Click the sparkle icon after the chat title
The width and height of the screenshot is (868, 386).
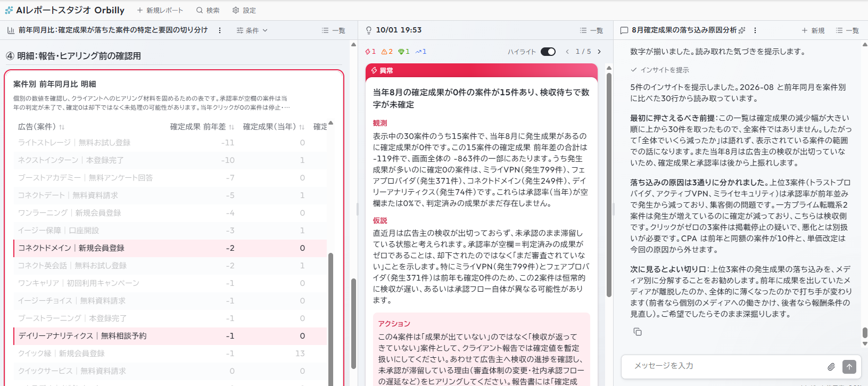coord(742,30)
